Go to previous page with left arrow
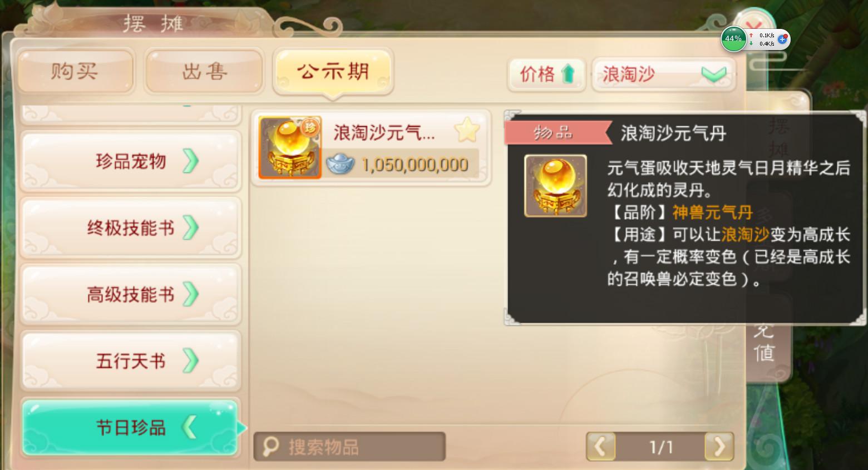The width and height of the screenshot is (868, 470). tap(600, 446)
